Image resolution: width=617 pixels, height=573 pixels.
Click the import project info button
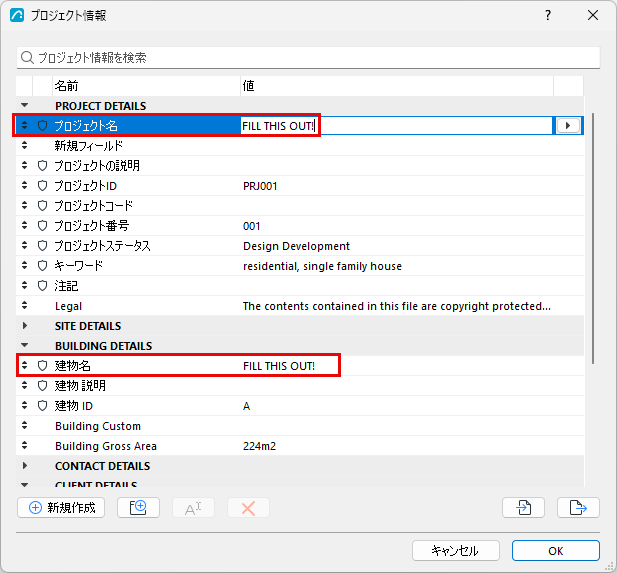pos(523,508)
